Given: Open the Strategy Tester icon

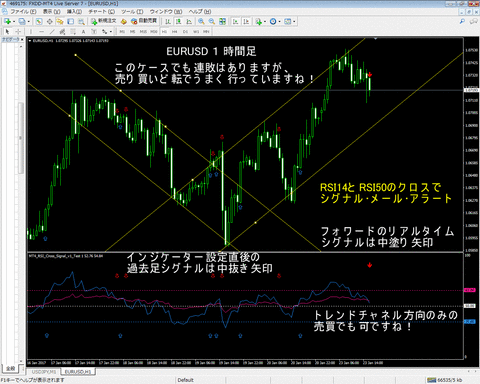Looking at the screenshot, I should [81, 21].
